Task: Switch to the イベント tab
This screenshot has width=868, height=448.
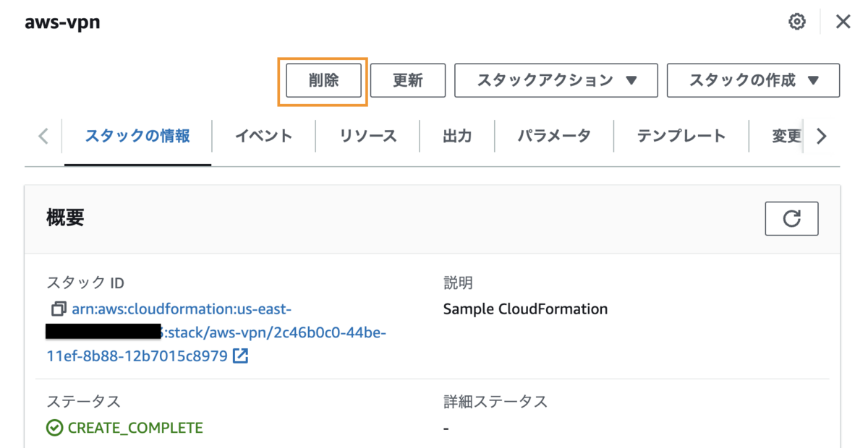Action: [263, 136]
